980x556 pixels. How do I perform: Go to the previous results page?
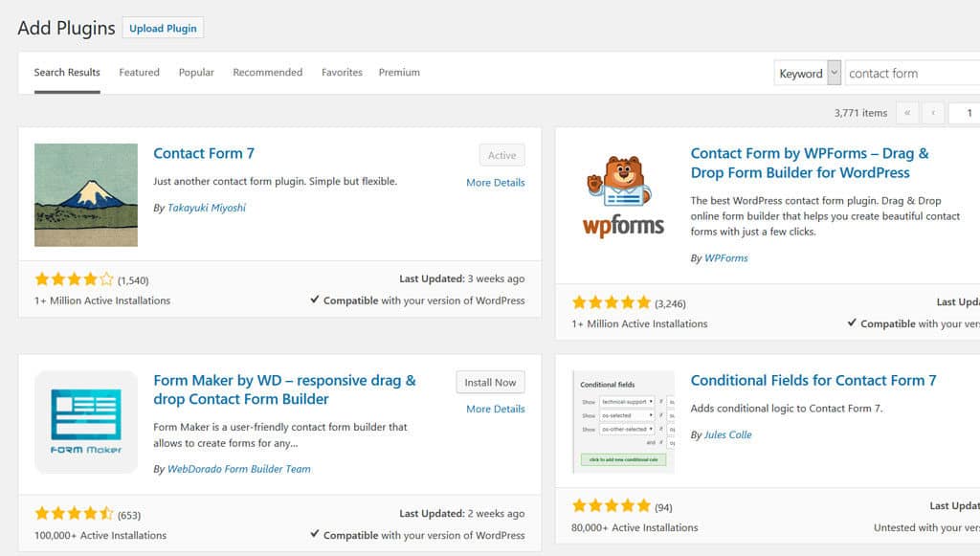point(933,113)
